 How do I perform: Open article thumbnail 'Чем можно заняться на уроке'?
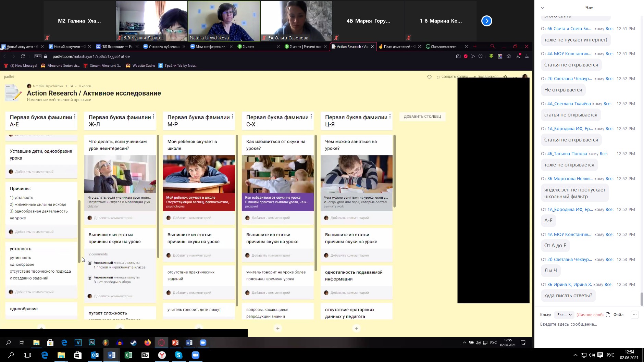pos(357,183)
